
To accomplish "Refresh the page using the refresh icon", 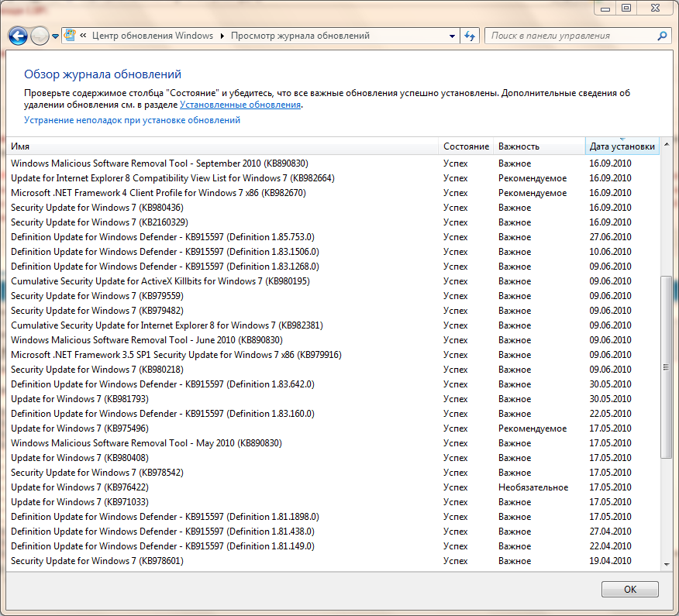I will click(x=470, y=36).
